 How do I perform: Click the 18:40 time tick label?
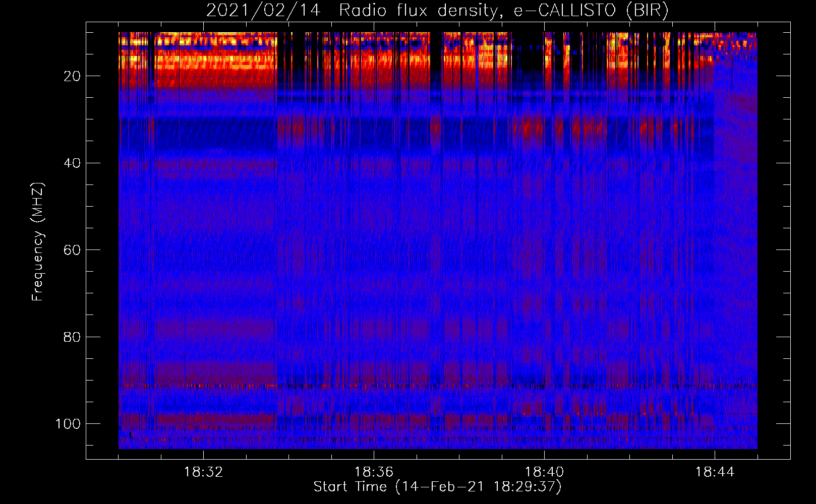tap(544, 472)
